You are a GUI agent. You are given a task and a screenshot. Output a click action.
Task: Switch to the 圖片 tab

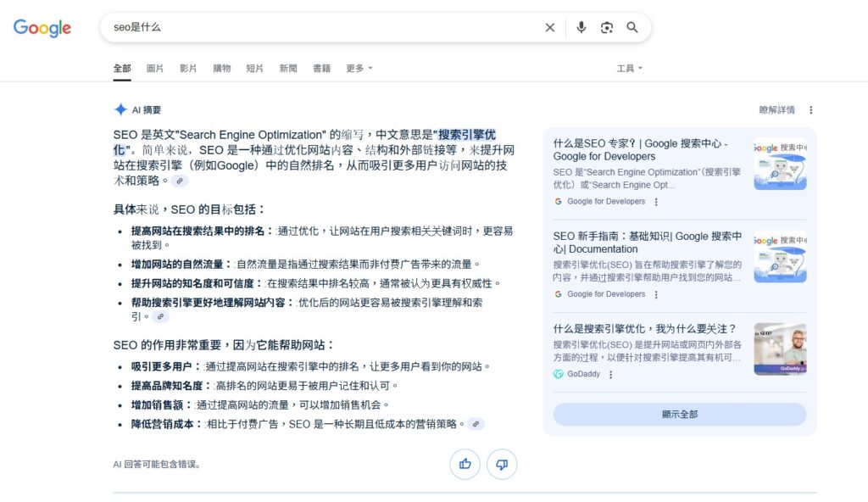(155, 68)
